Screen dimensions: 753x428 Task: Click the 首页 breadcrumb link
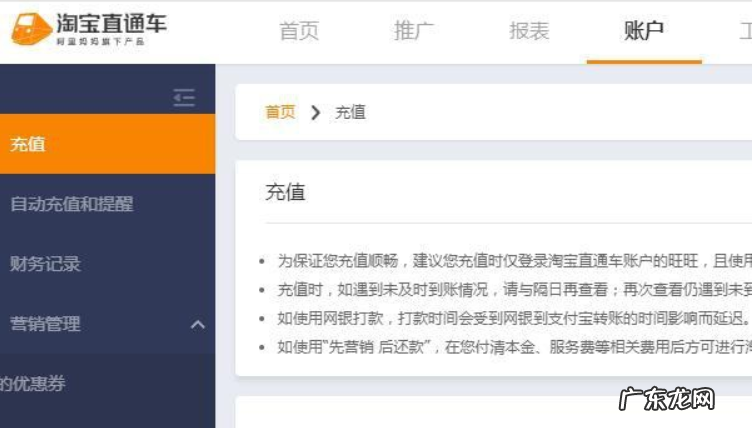280,112
